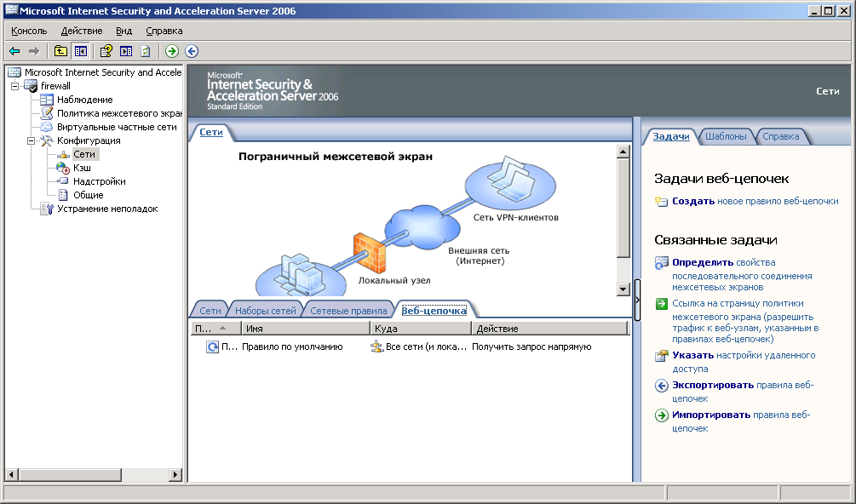Click the Наблюдение monitoring icon
Screen dimensions: 856x504
coord(47,100)
